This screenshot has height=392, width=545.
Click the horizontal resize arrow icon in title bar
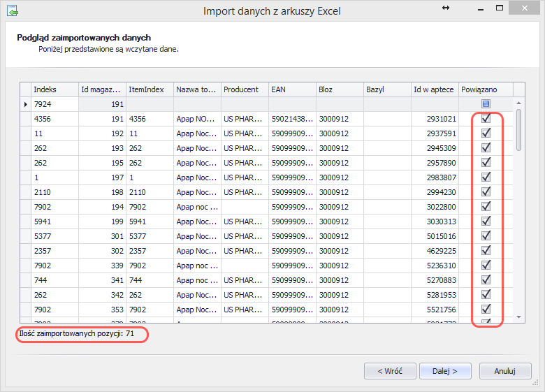click(446, 8)
